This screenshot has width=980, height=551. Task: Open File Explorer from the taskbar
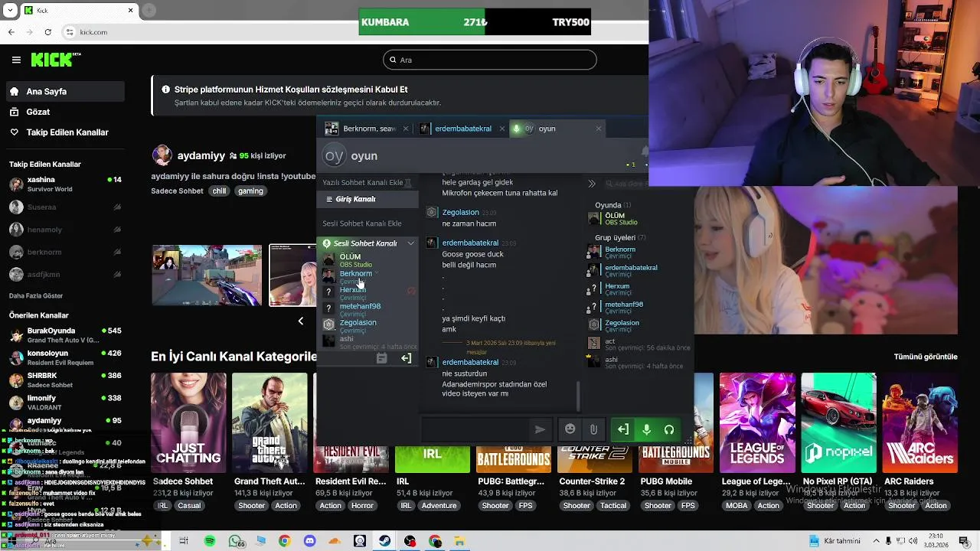[459, 541]
